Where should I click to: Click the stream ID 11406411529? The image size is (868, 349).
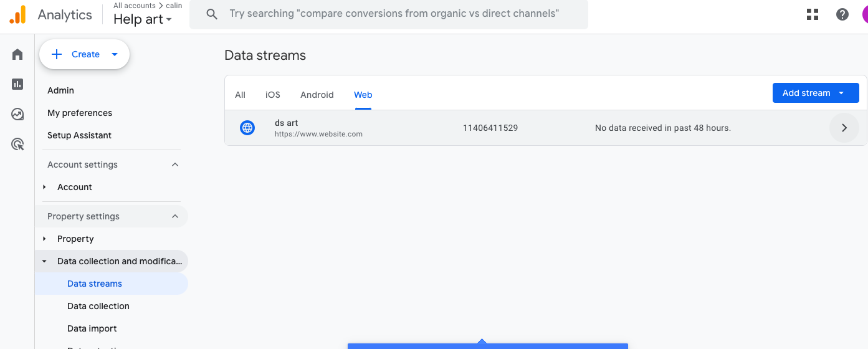[x=490, y=128]
